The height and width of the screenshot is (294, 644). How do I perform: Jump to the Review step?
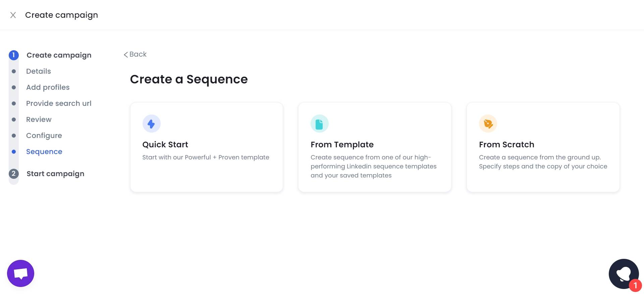[x=39, y=120]
